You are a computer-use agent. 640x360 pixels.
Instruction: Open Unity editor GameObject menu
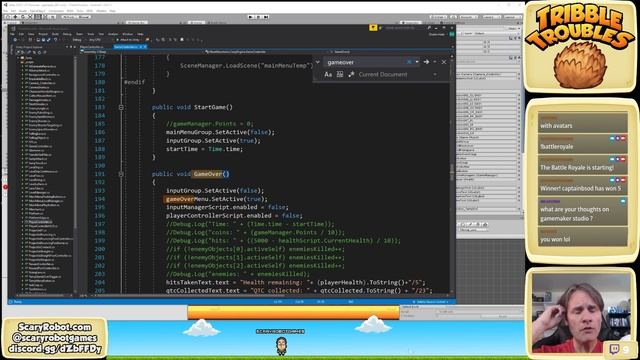(37, 11)
